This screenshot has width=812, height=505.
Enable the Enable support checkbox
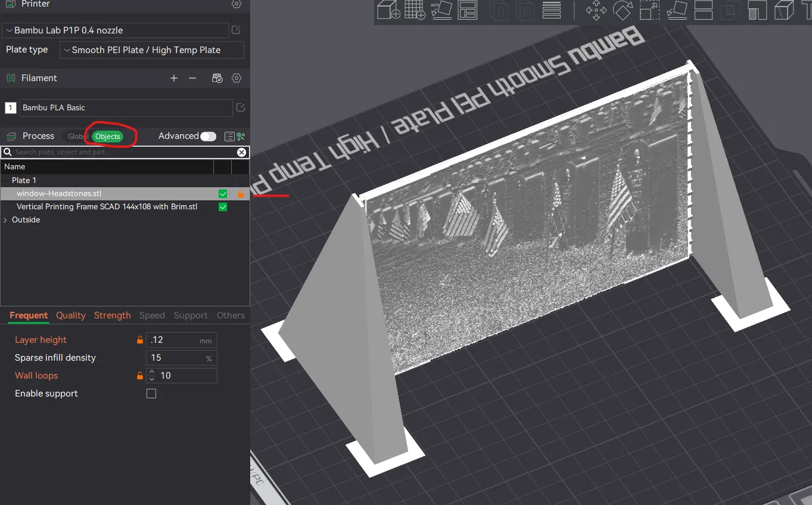pyautogui.click(x=151, y=393)
